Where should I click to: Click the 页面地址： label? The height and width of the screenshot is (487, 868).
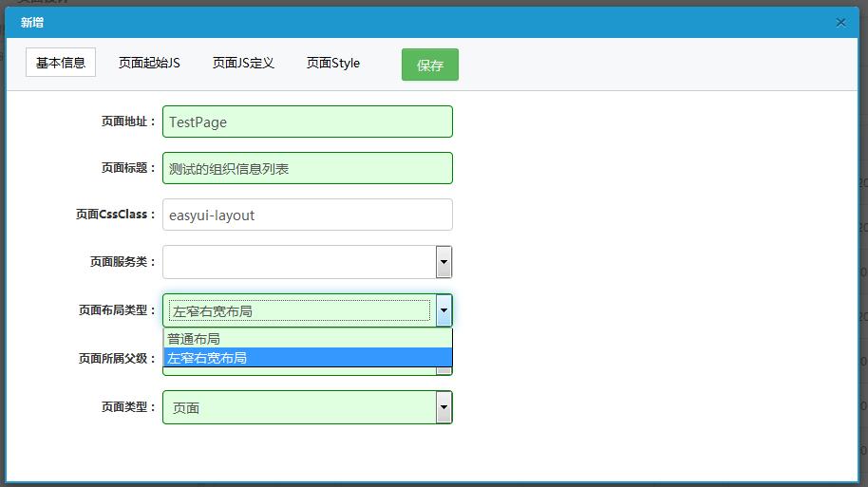coord(128,122)
